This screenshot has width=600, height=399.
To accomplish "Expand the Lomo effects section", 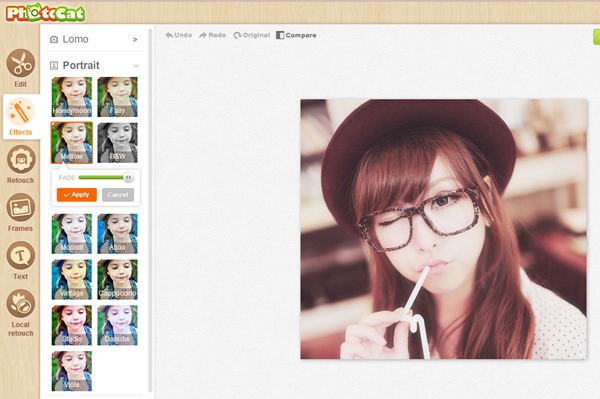I will point(135,39).
